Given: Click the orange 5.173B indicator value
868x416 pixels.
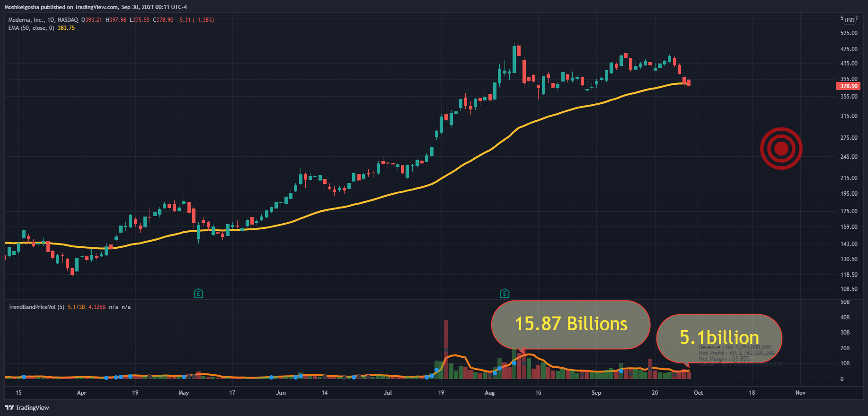Looking at the screenshot, I should tap(76, 307).
